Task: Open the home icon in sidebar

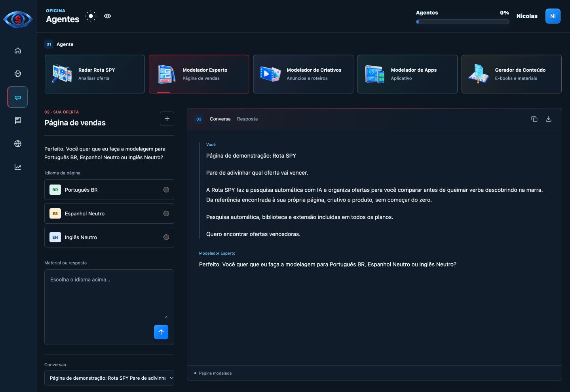Action: tap(18, 50)
